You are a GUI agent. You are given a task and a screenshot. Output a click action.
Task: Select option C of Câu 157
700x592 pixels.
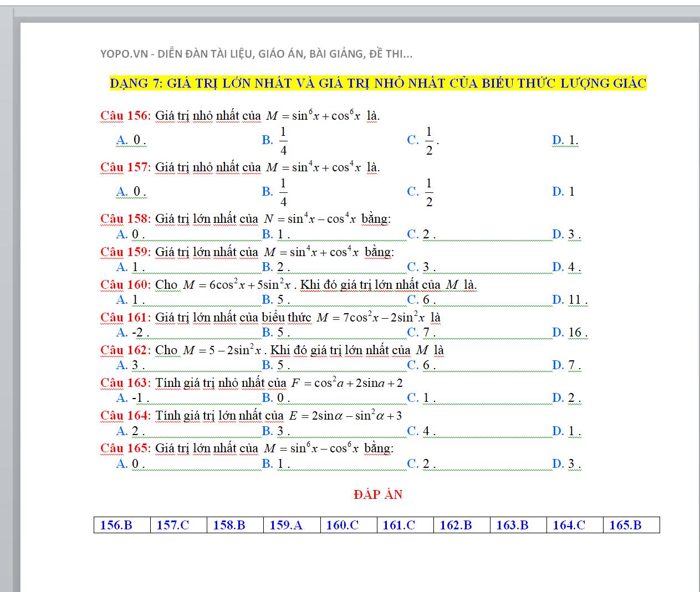(x=420, y=192)
